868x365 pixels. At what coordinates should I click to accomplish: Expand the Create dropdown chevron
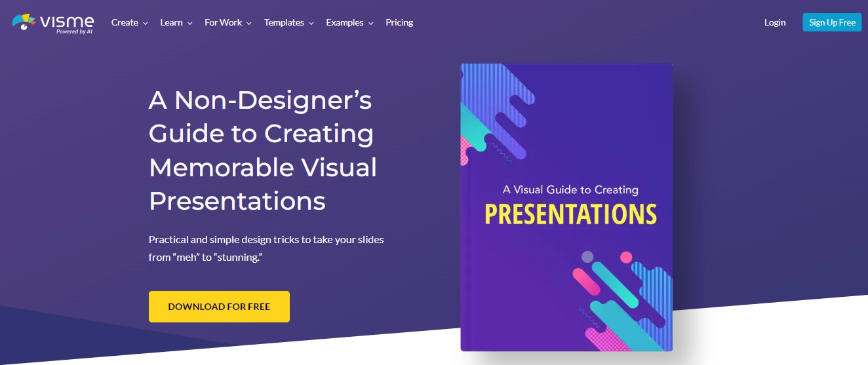(x=144, y=23)
